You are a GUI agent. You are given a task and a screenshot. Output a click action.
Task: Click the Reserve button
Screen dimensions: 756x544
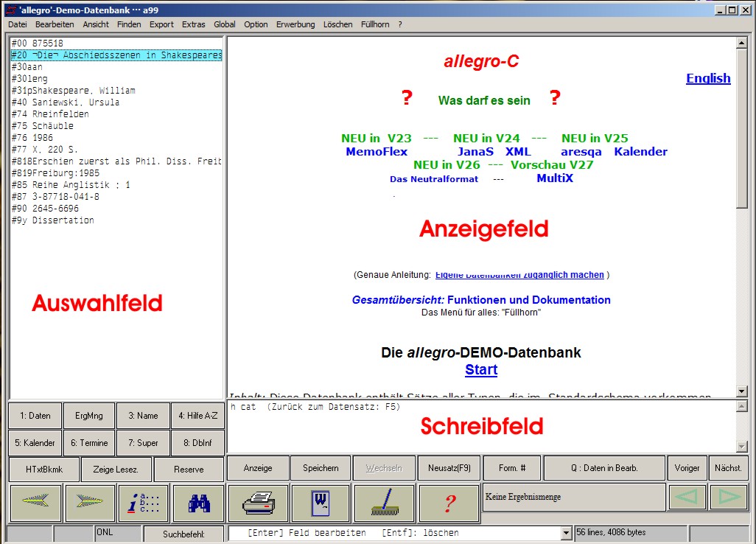(x=189, y=470)
